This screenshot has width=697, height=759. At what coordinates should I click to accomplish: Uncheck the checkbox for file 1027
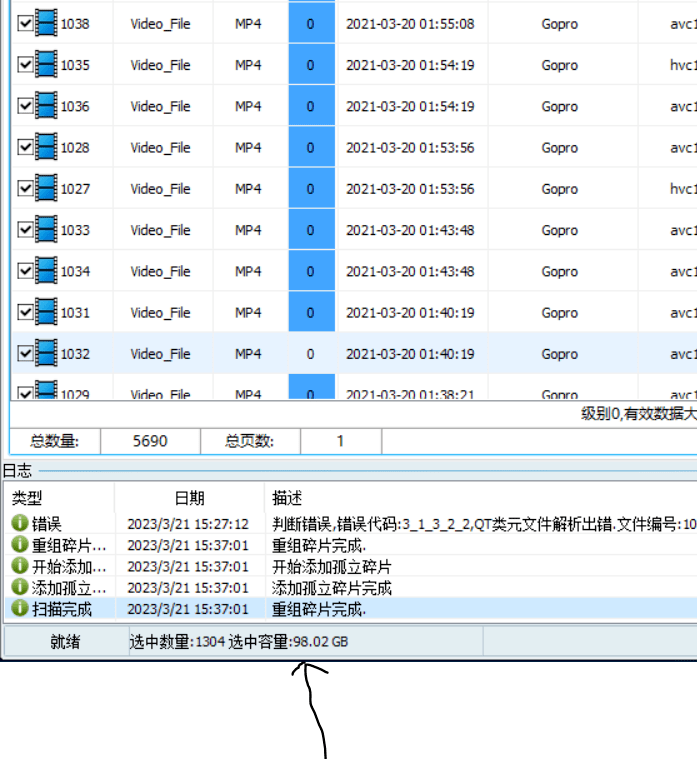point(26,189)
